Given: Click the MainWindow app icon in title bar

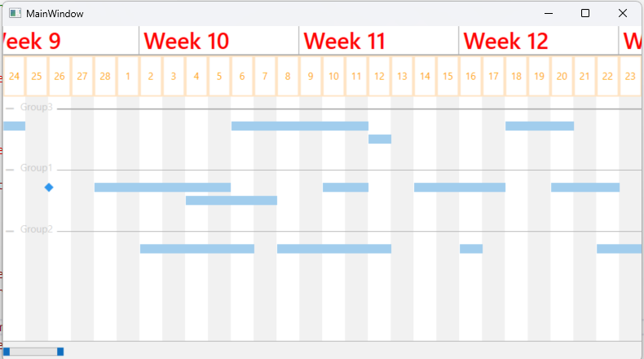Looking at the screenshot, I should point(15,14).
